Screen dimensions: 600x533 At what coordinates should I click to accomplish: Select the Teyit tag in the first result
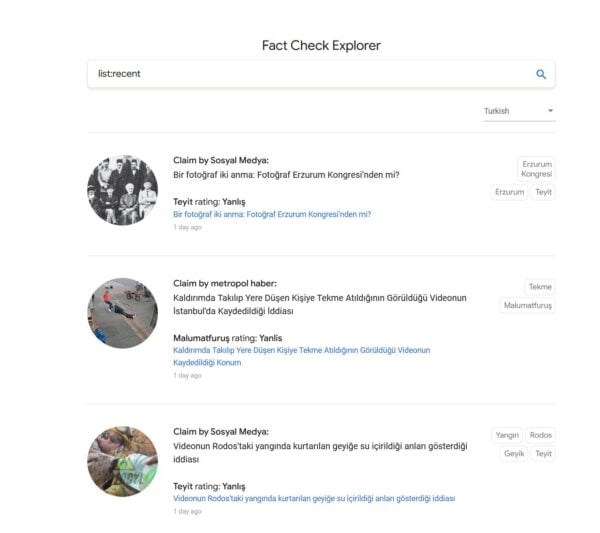click(x=543, y=192)
